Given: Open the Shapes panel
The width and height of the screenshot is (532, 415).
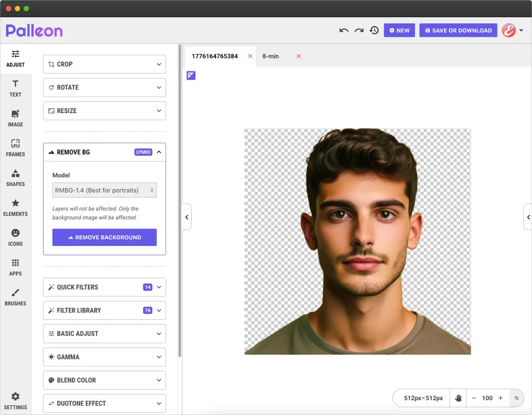Looking at the screenshot, I should 16,178.
